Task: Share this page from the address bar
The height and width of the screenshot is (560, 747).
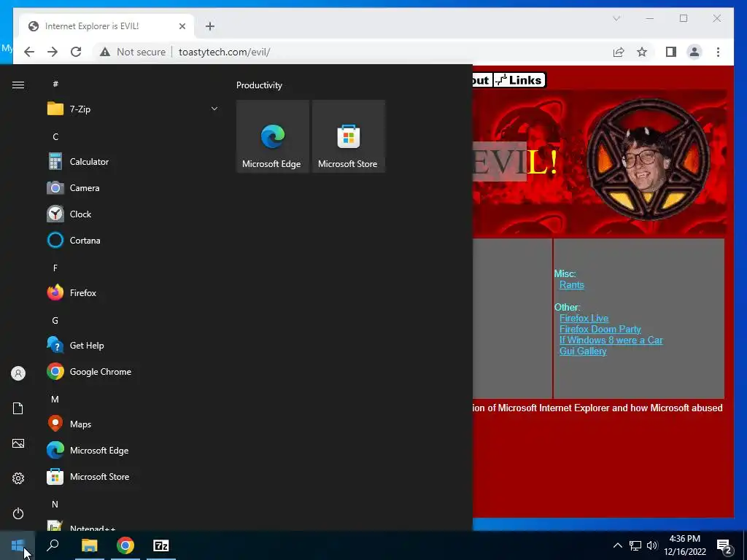Action: tap(619, 52)
